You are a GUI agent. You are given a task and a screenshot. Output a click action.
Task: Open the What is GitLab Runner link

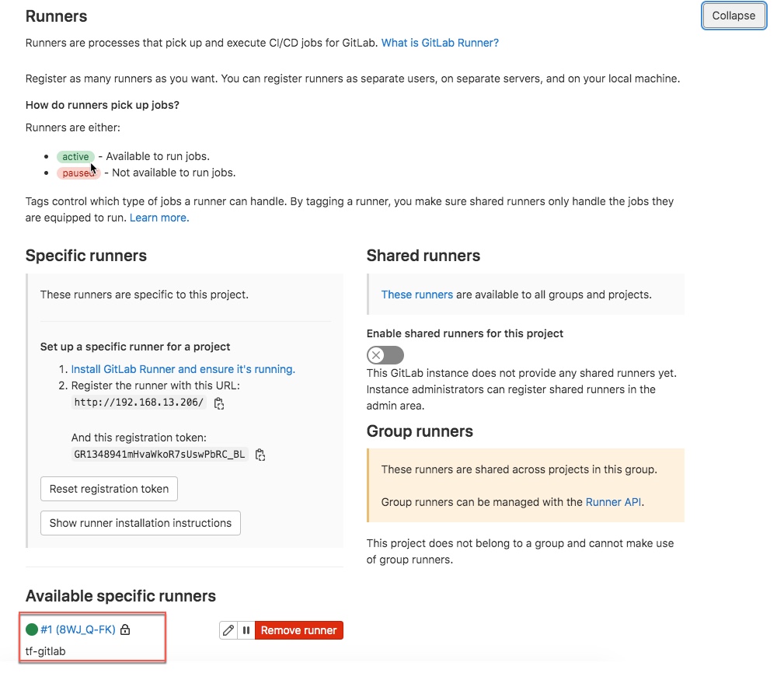440,43
